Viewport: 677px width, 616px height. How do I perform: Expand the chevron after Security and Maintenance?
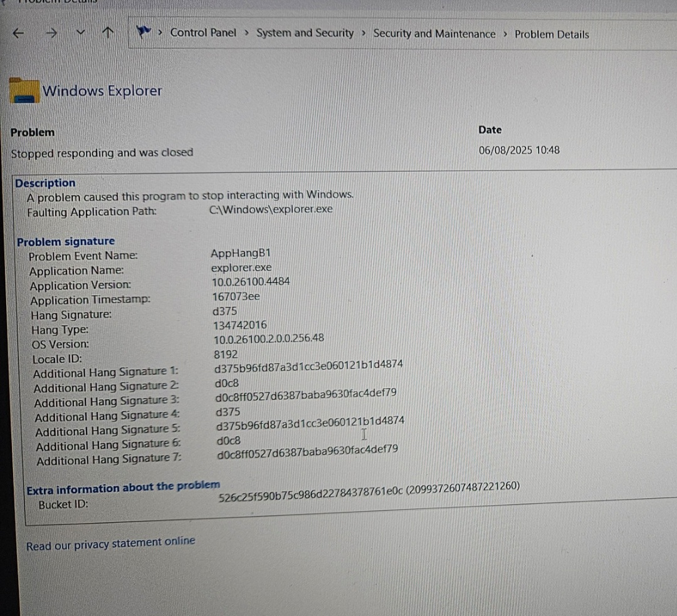pos(506,34)
